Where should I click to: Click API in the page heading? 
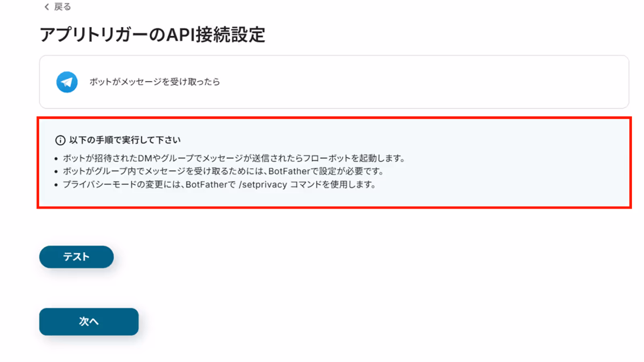coord(180,35)
